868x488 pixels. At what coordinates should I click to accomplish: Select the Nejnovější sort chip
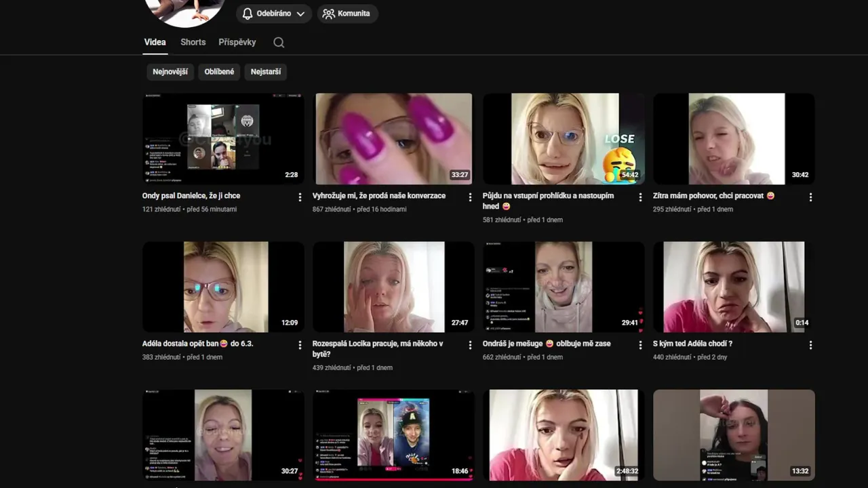coord(170,72)
